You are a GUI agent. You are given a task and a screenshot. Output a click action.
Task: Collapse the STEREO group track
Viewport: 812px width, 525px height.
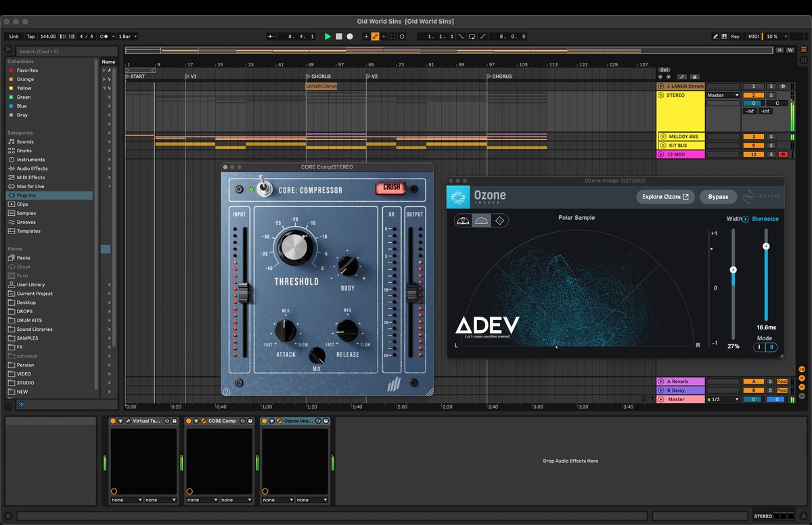pos(661,95)
